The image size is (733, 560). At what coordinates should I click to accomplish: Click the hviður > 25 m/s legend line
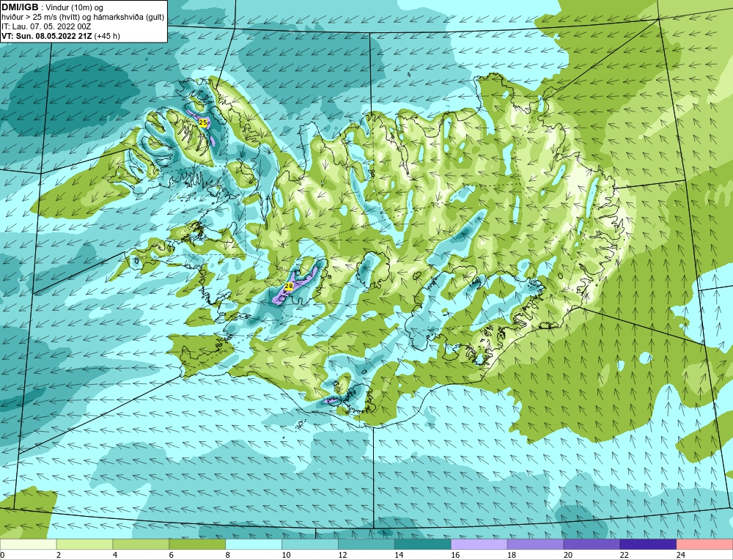pyautogui.click(x=83, y=18)
